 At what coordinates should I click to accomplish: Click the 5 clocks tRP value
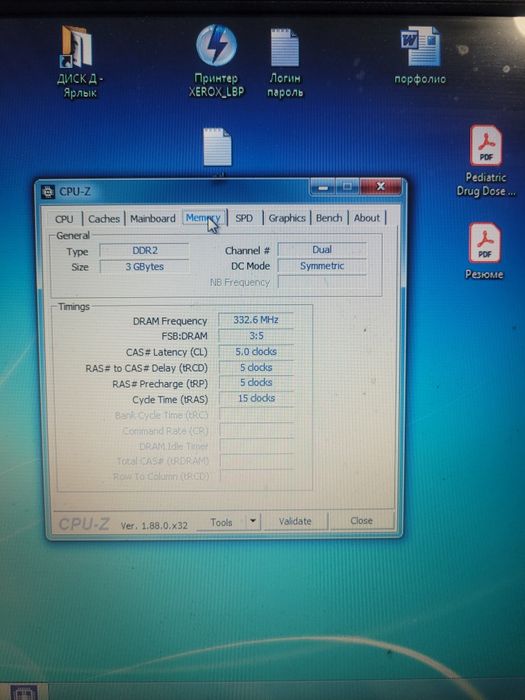coord(256,383)
